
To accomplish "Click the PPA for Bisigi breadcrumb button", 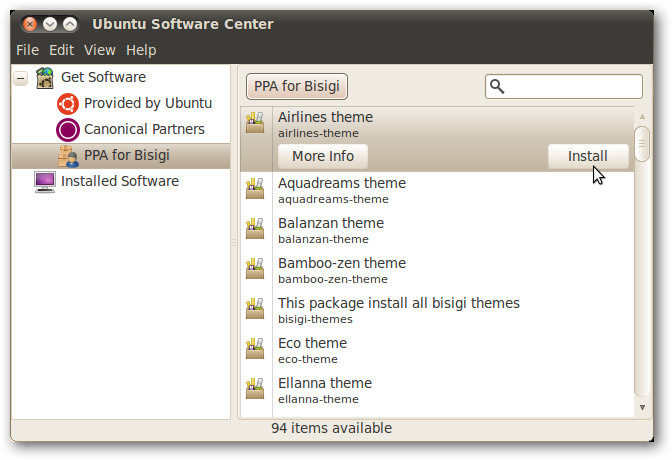I will point(297,86).
